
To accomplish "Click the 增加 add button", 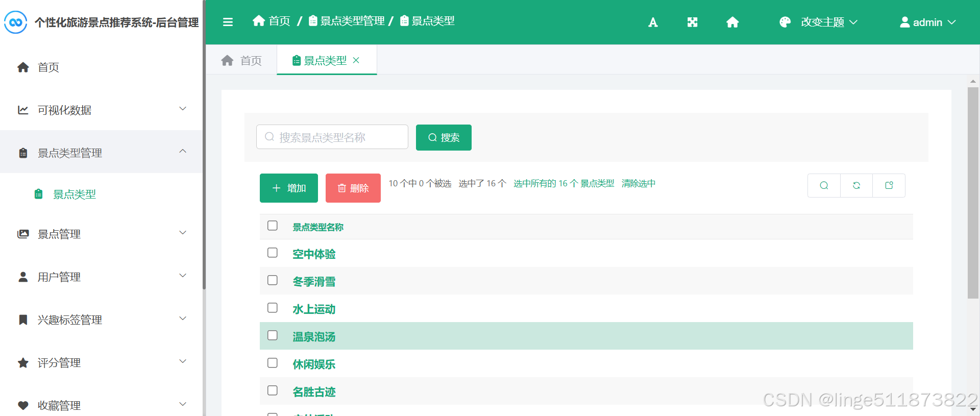I will tap(289, 188).
